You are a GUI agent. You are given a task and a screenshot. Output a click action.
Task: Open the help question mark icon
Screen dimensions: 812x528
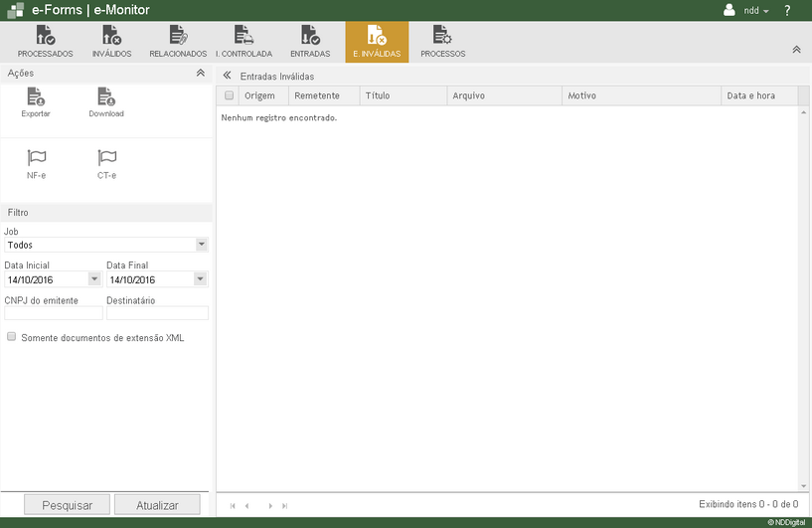tap(787, 10)
